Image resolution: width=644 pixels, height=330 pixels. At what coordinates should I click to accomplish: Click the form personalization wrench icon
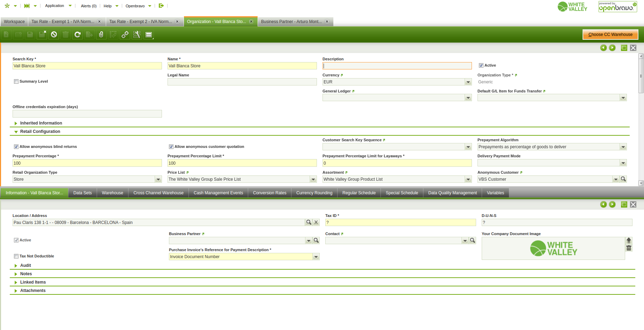click(137, 35)
